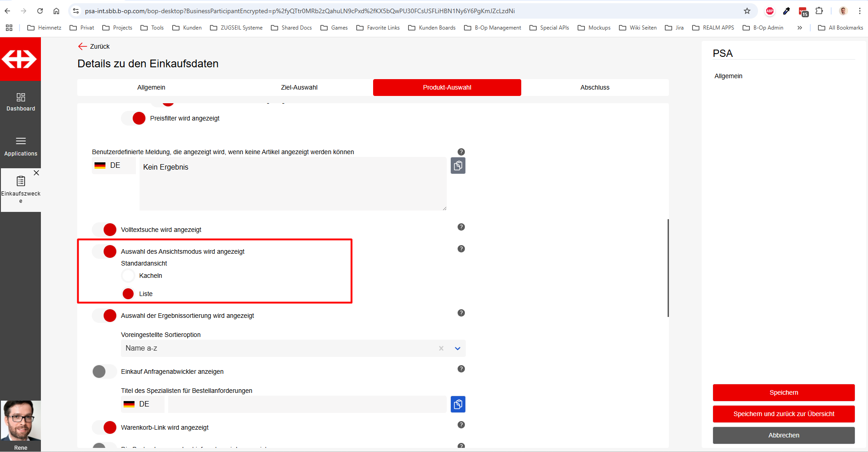The width and height of the screenshot is (868, 452).
Task: Open help icon for Ansichtsmodus option
Action: 461,249
